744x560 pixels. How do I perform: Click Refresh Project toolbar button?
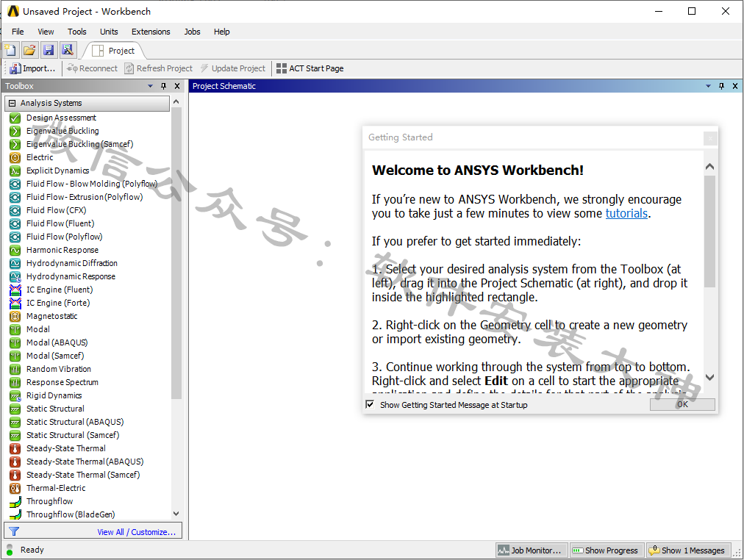[159, 68]
